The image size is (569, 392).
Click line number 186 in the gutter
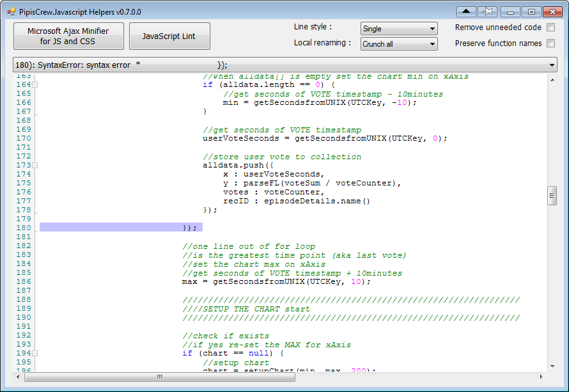point(24,281)
